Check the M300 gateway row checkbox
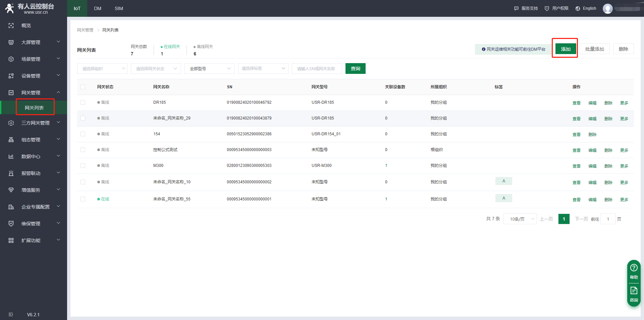Viewport: 644px width, 320px height. (x=83, y=166)
